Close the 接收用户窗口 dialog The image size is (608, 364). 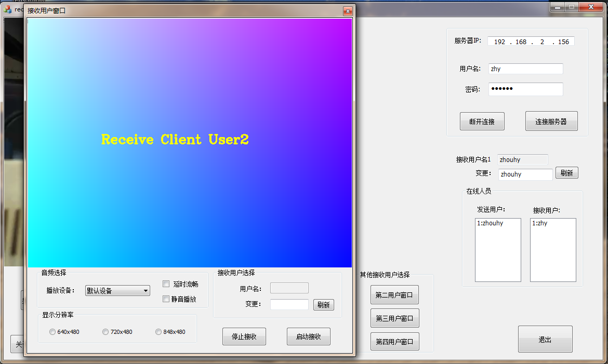click(x=348, y=11)
